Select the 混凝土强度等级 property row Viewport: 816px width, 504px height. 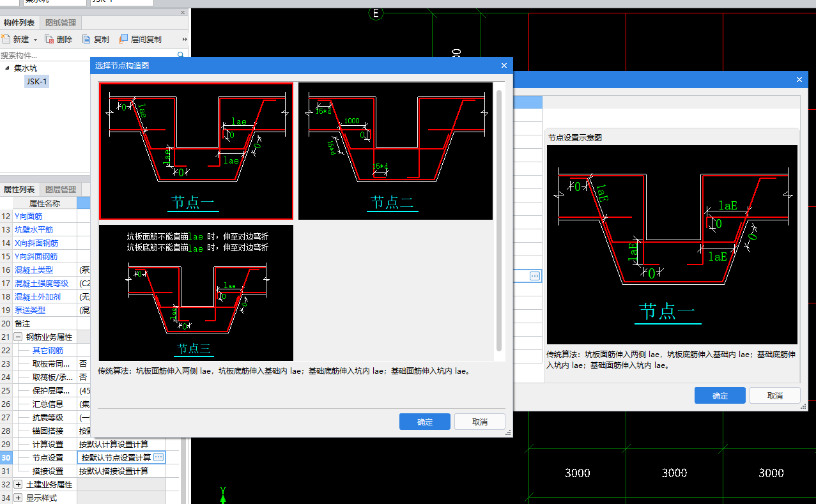[x=45, y=283]
